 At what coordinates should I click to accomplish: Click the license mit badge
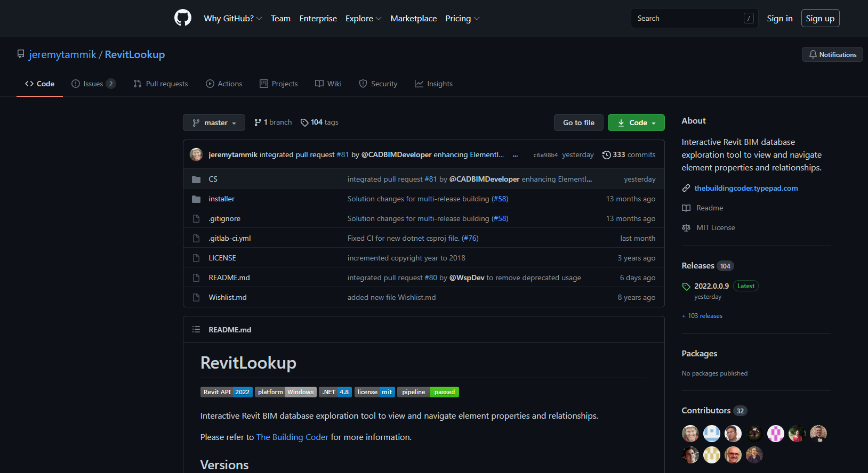click(375, 392)
